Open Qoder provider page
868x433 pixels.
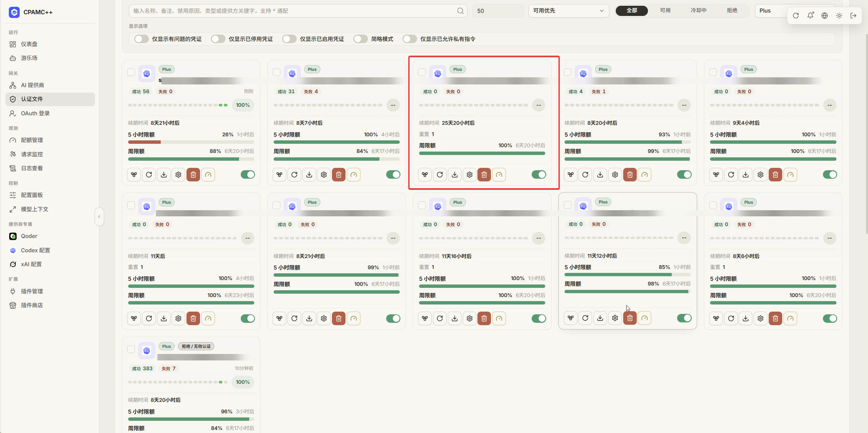(x=50, y=236)
